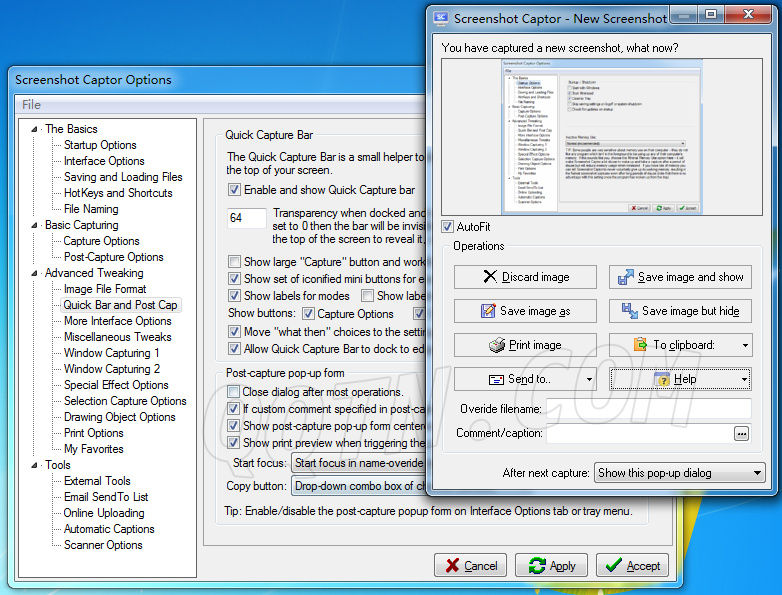Click the Help question mark icon
782x595 pixels.
661,380
